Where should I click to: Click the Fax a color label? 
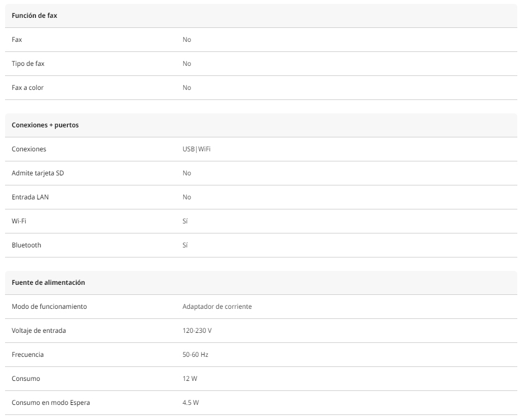[x=28, y=88]
